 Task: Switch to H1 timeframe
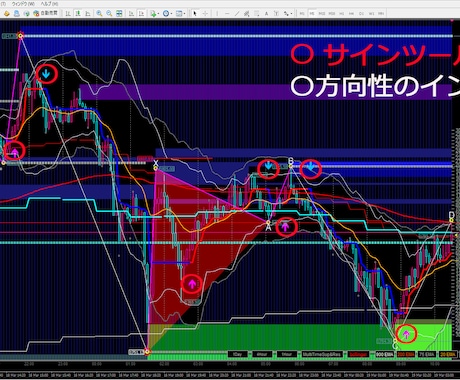(342, 14)
